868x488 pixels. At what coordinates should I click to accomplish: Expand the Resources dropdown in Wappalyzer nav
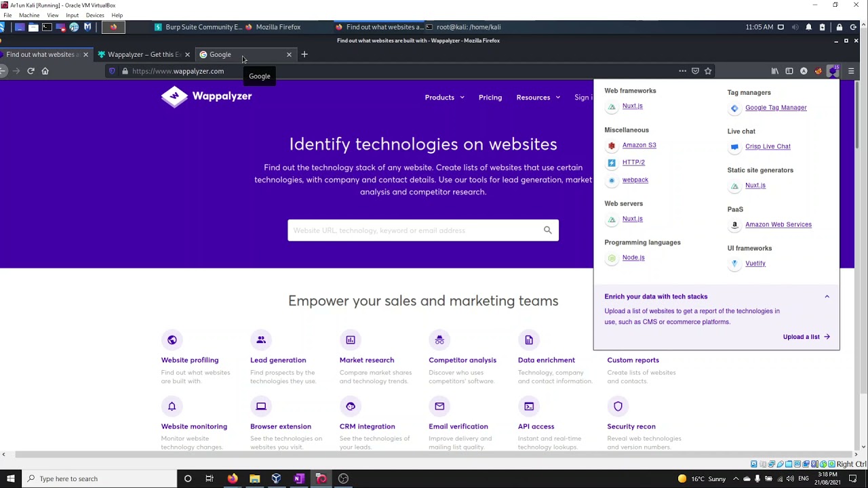[538, 98]
